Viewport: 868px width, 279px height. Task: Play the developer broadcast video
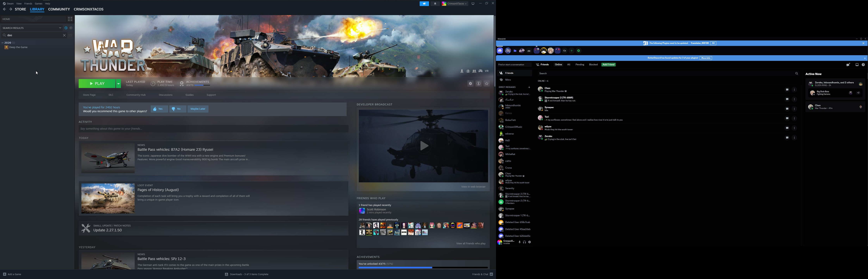423,146
